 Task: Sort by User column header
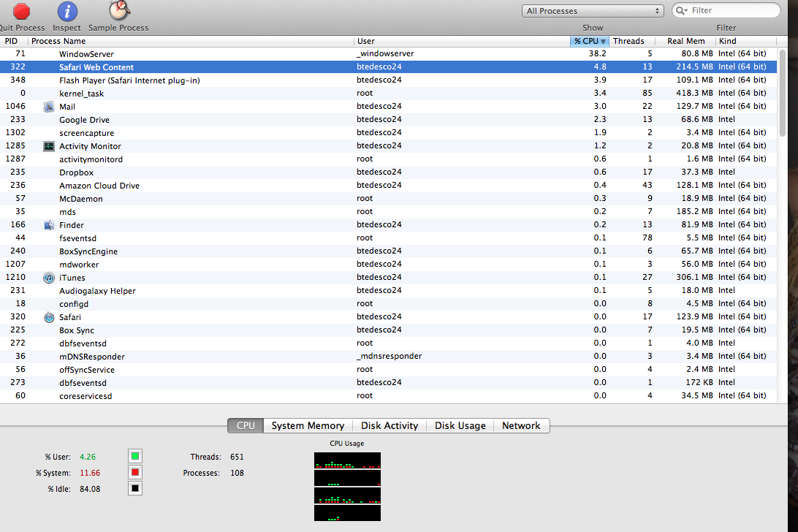click(x=462, y=41)
